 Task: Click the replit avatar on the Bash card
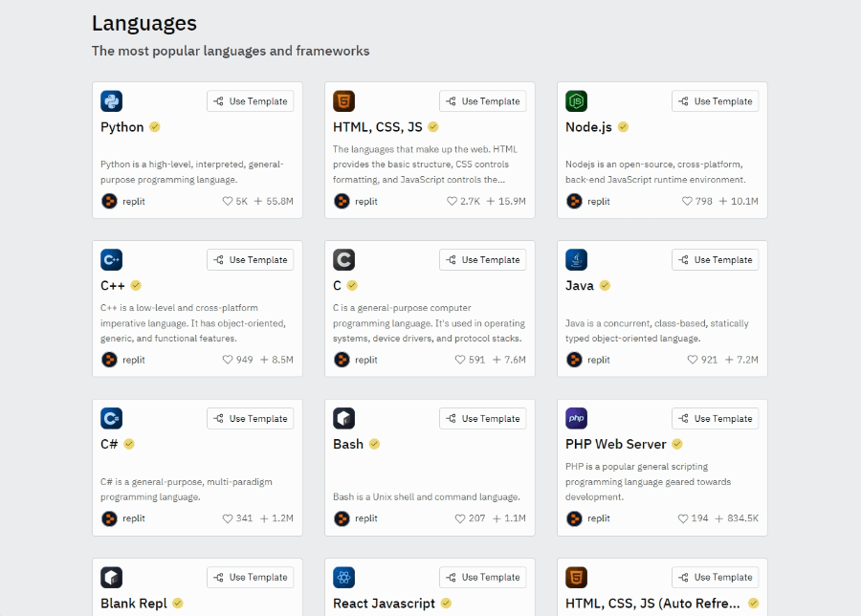342,518
